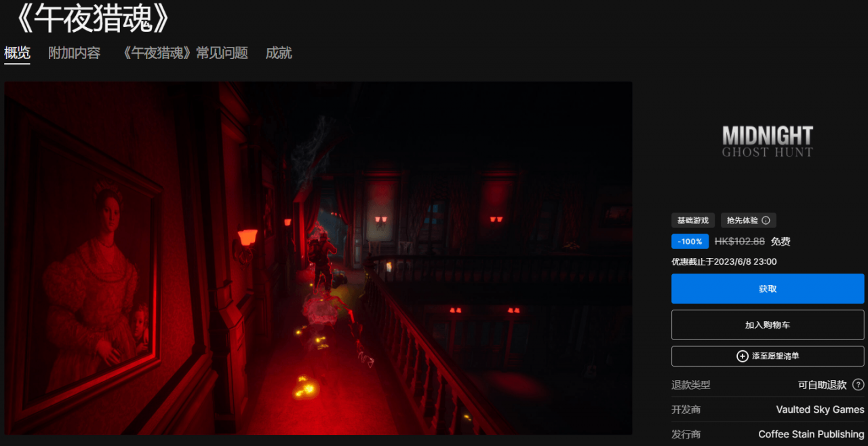Click the blue 获取 button
868x446 pixels.
click(x=768, y=289)
